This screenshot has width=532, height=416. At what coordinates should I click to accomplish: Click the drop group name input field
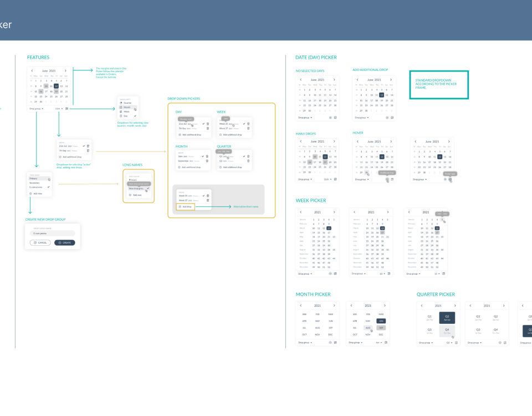[x=53, y=234]
